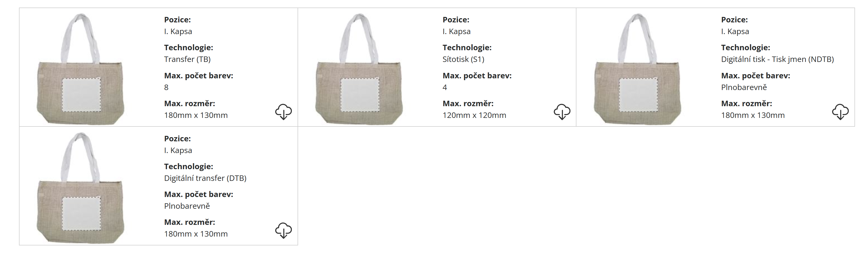Select Digitální tisk - Tisk jmen (NDTB) text

777,59
